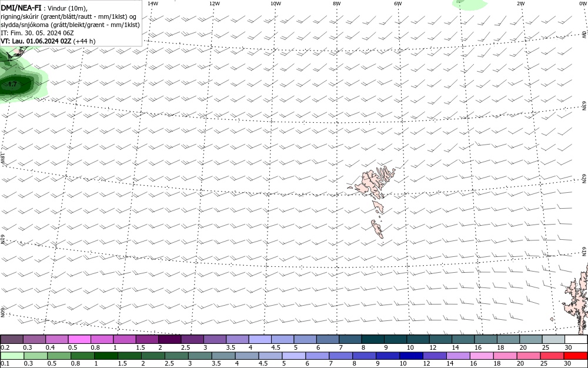Image resolution: width=588 pixels, height=368 pixels.
Task: Click the southernmost Faroe island, Suðuroy
Action: pos(377,229)
